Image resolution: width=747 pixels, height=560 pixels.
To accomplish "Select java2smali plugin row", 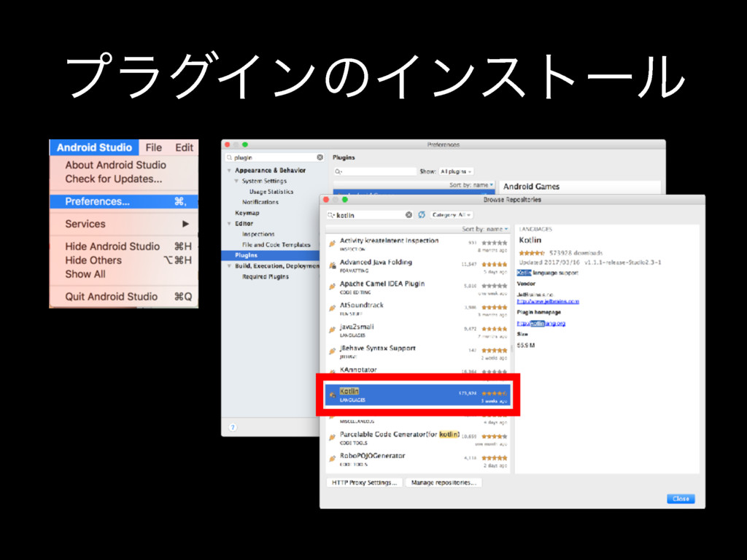I will pos(417,330).
